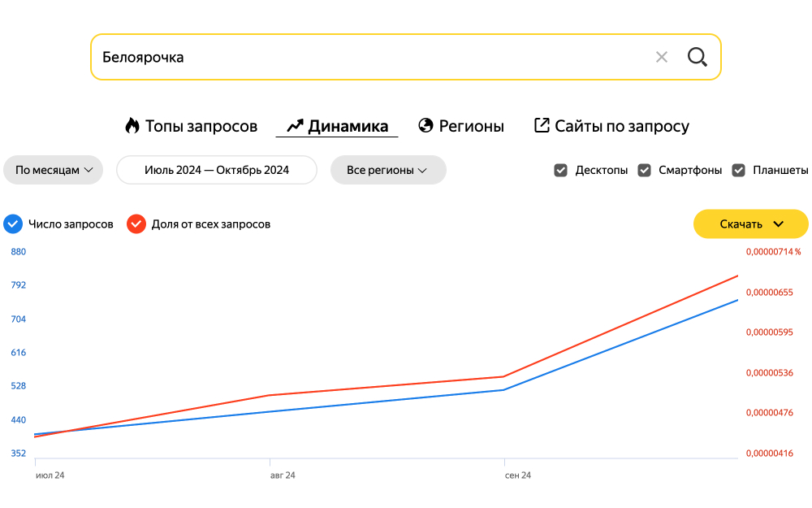Click the 0,00000416 axis value
Viewport: 812px width, 508px height.
[x=770, y=453]
